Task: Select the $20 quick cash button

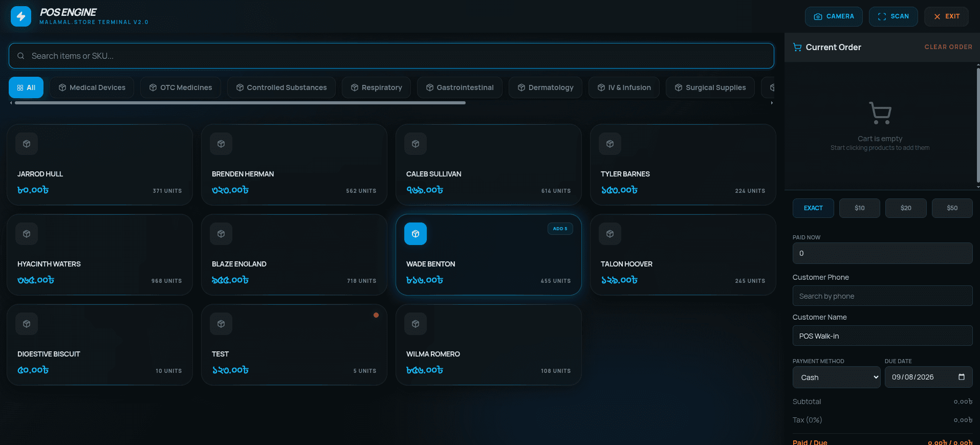Action: click(906, 208)
